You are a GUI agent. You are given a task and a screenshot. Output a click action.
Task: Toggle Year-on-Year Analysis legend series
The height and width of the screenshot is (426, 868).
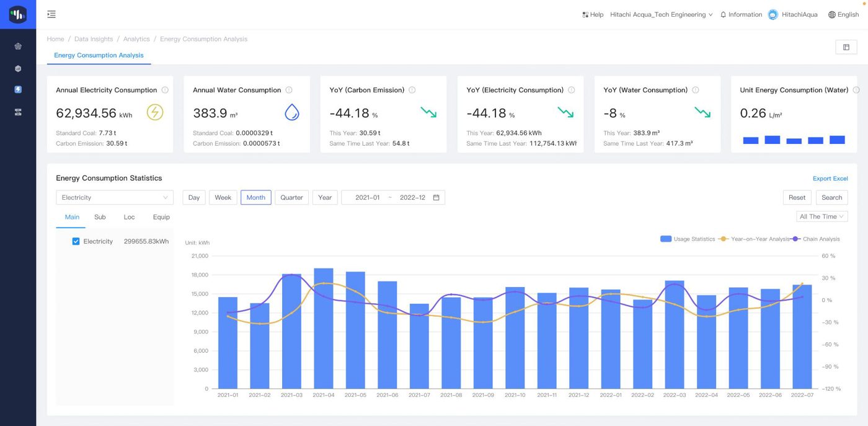pyautogui.click(x=754, y=239)
